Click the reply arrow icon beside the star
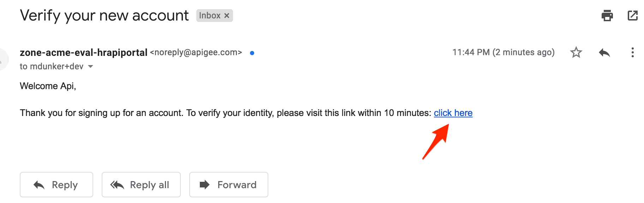Viewport: 644px width, 203px height. [604, 53]
